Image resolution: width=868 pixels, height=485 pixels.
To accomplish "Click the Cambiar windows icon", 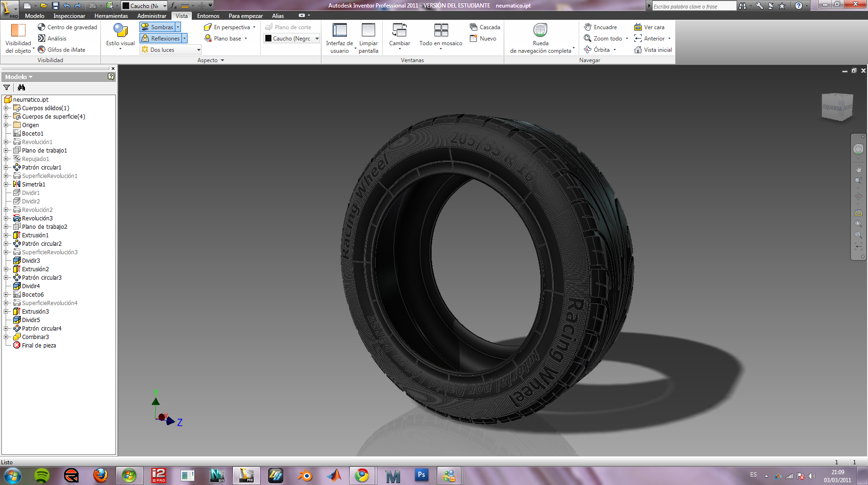I will click(400, 30).
